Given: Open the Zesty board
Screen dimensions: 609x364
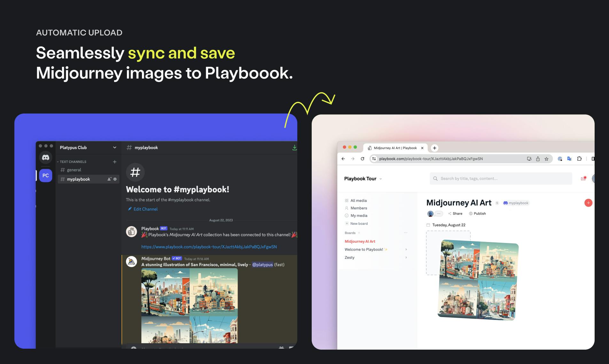Looking at the screenshot, I should [349, 257].
